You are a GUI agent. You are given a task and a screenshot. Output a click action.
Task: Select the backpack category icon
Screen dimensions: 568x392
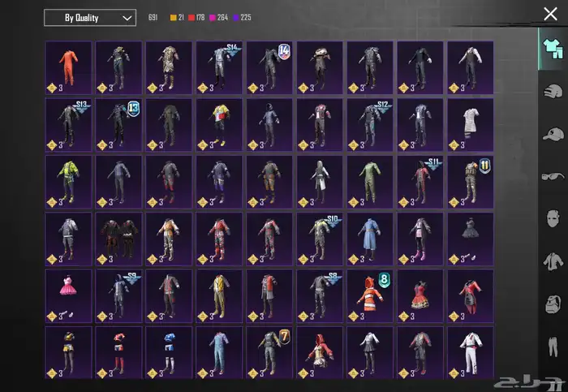pos(552,304)
